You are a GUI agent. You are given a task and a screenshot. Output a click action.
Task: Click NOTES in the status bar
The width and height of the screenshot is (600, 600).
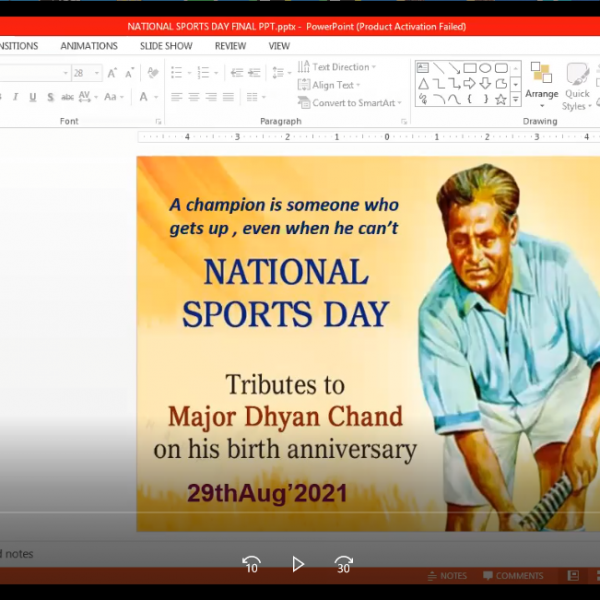point(447,576)
